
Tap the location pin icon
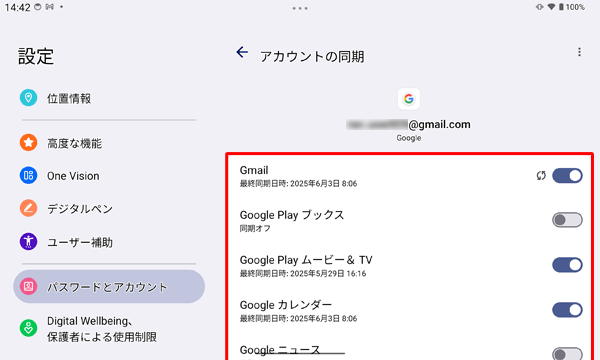pyautogui.click(x=28, y=98)
